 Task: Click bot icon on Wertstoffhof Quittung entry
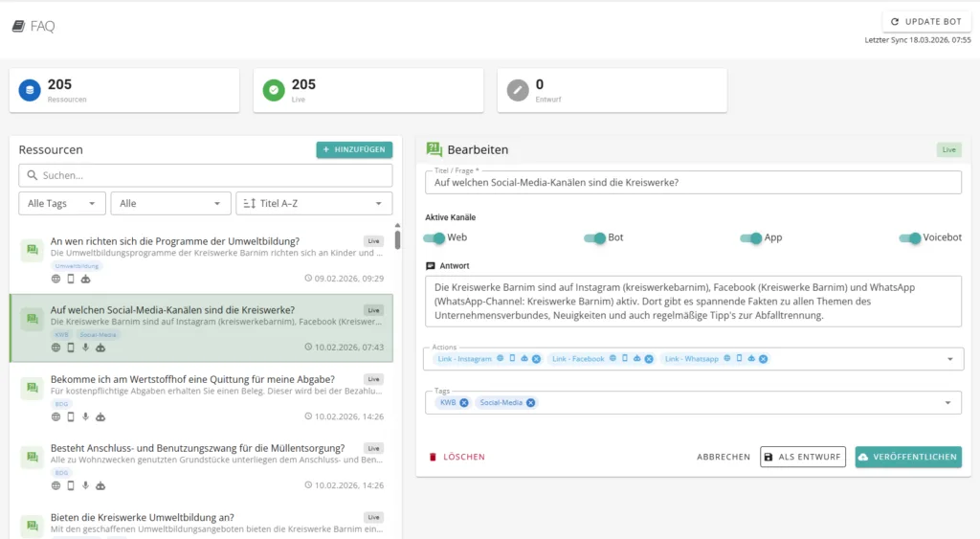(x=100, y=417)
